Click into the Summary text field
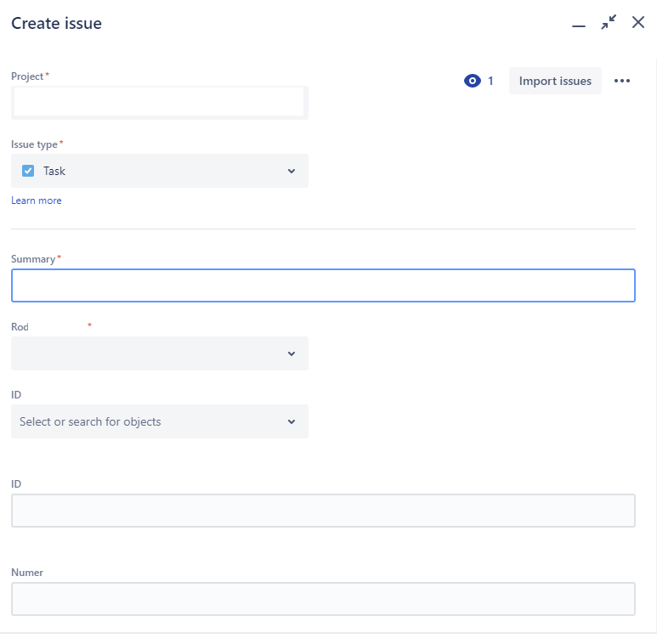 tap(323, 285)
